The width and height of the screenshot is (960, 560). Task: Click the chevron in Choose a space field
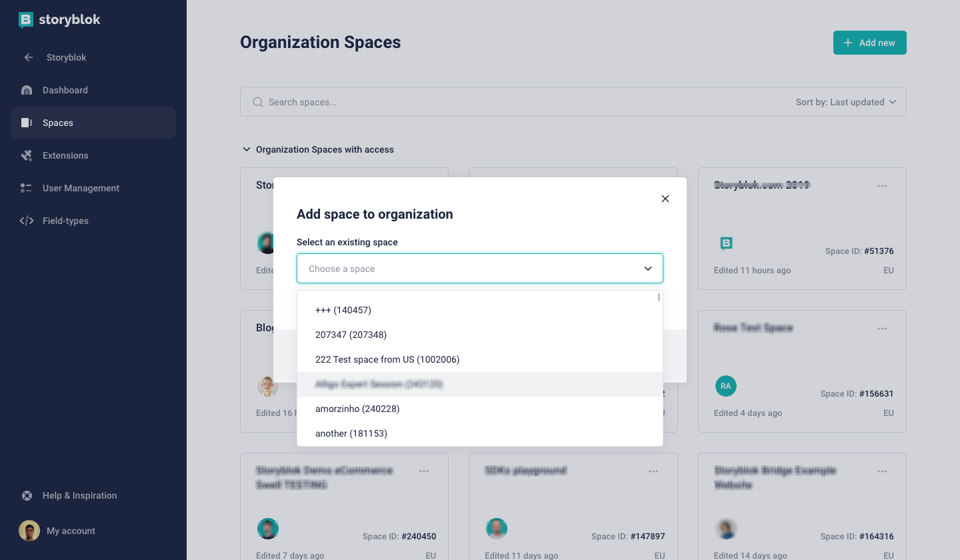click(x=647, y=269)
